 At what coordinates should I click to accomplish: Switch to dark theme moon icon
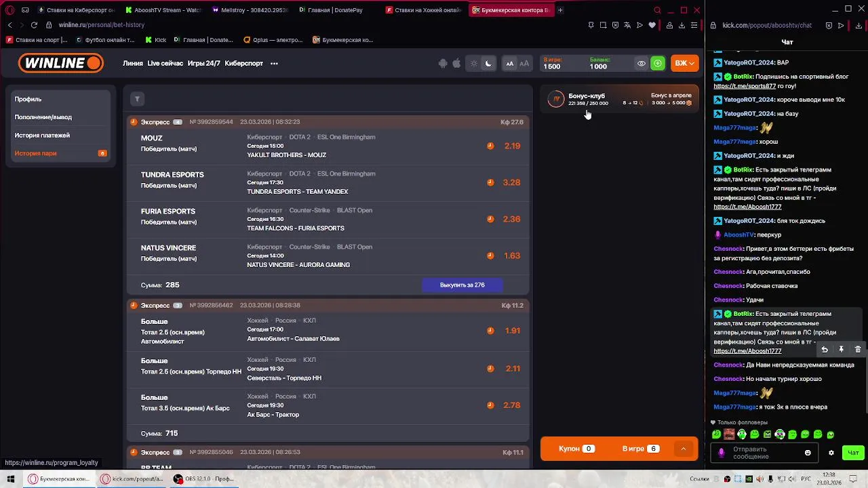click(488, 64)
